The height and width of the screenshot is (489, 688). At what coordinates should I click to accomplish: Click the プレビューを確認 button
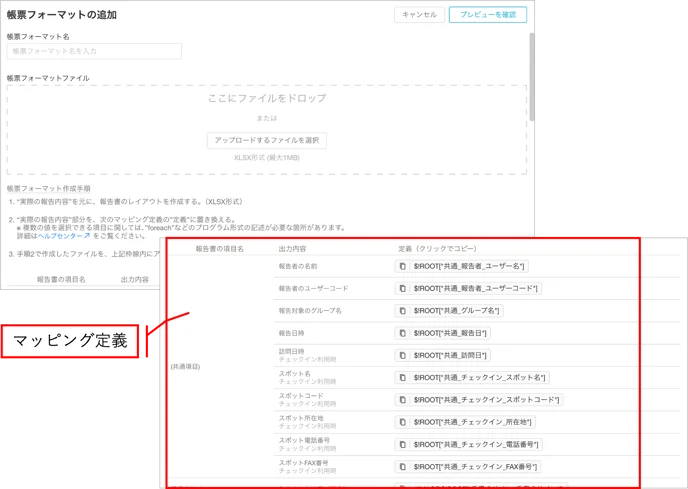[x=487, y=14]
